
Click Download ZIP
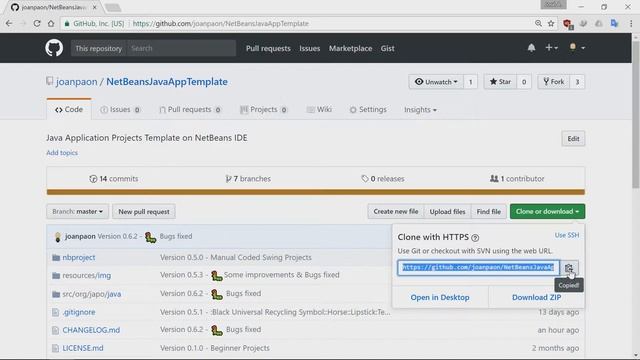(536, 298)
